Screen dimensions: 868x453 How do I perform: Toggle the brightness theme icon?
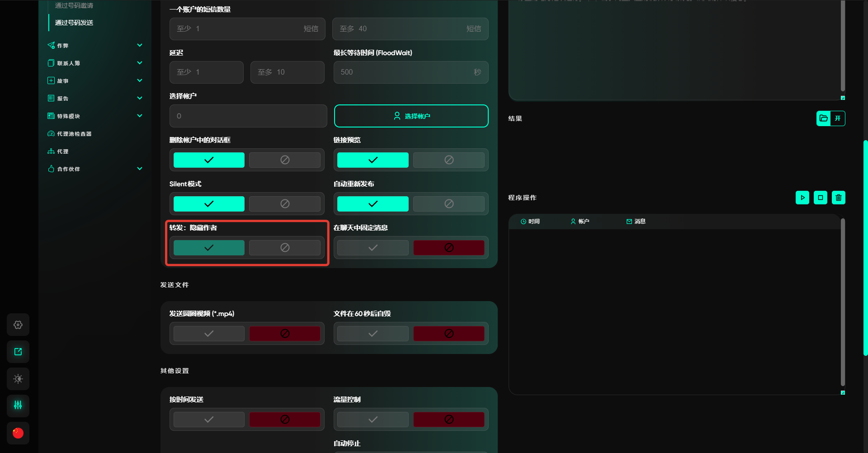click(x=18, y=379)
